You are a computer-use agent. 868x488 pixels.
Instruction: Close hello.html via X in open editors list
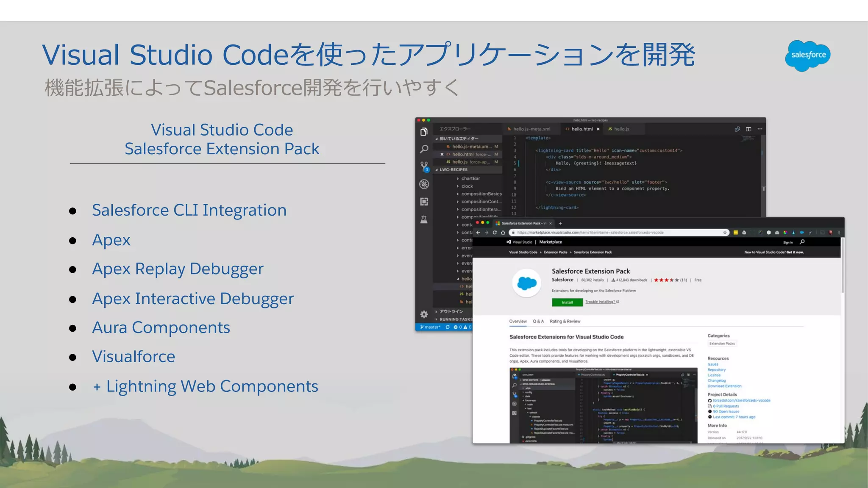pos(442,154)
